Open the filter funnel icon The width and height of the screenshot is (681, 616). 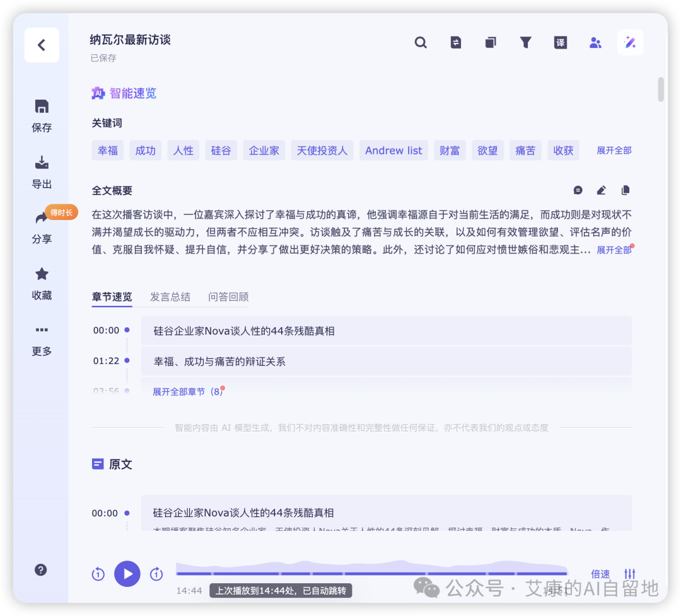[x=525, y=43]
